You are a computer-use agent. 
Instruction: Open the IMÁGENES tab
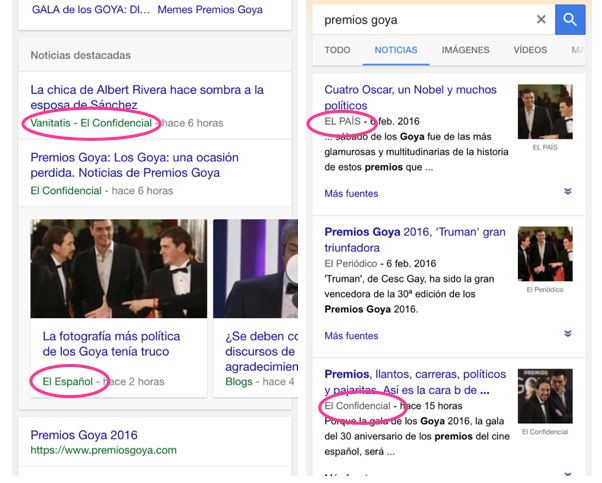(x=465, y=50)
